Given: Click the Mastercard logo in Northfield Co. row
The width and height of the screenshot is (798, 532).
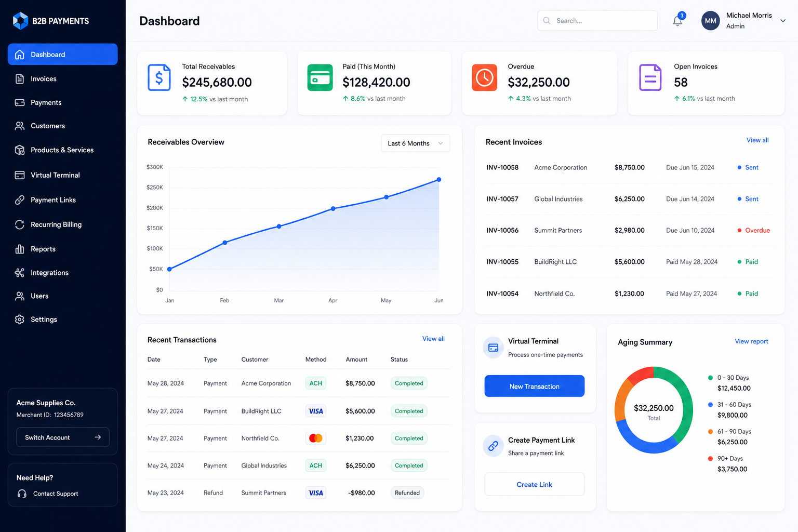Looking at the screenshot, I should tap(316, 438).
